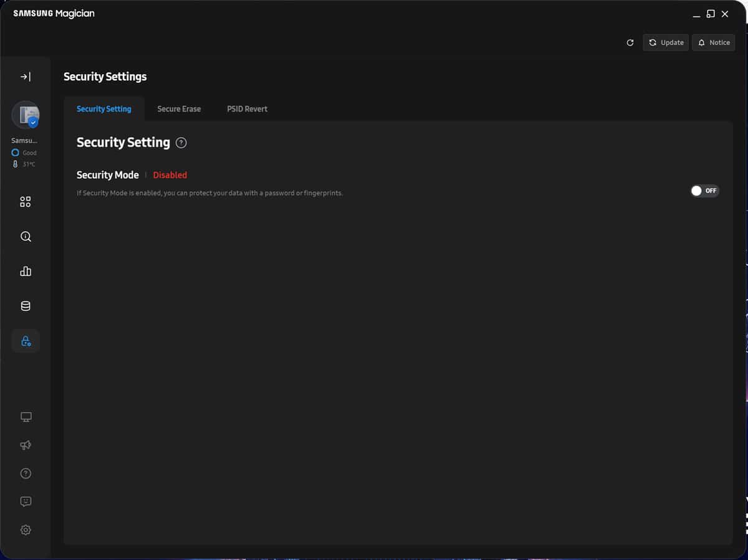Open the Notice button
This screenshot has height=560, width=748.
point(713,42)
